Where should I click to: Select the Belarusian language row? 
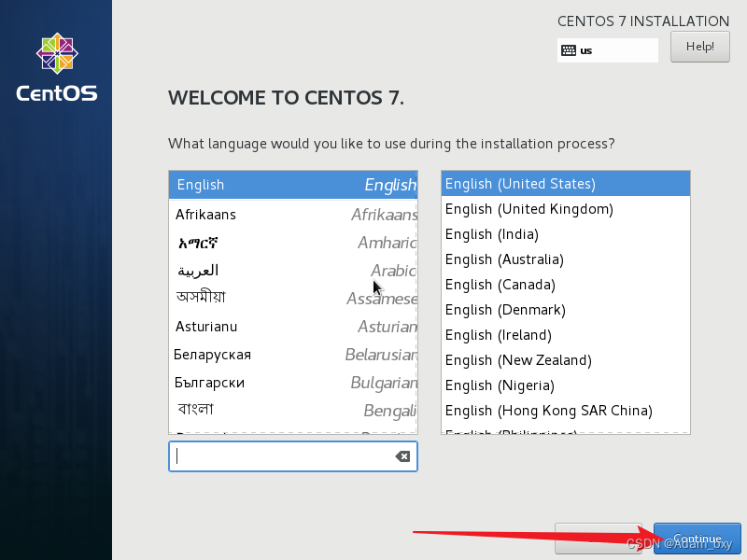click(x=293, y=355)
